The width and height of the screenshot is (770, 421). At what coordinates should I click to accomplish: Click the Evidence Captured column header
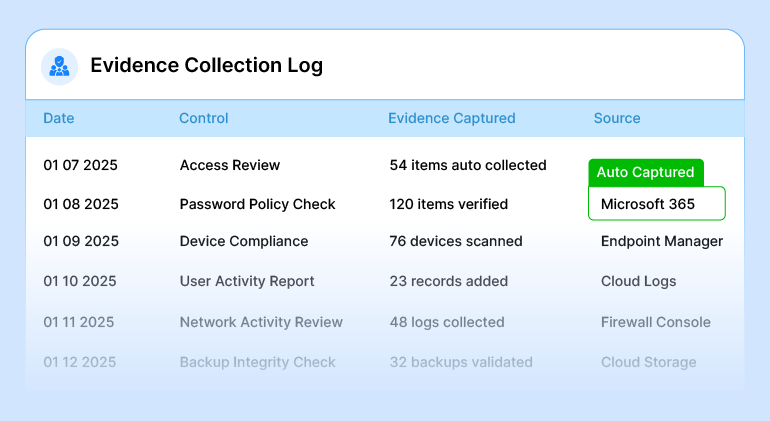[x=451, y=118]
